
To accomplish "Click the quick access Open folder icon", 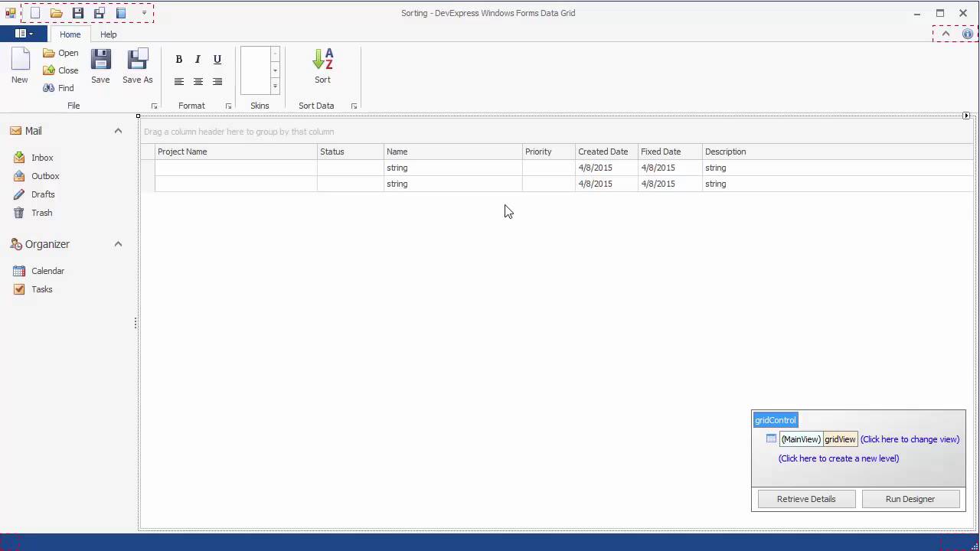I will point(57,13).
